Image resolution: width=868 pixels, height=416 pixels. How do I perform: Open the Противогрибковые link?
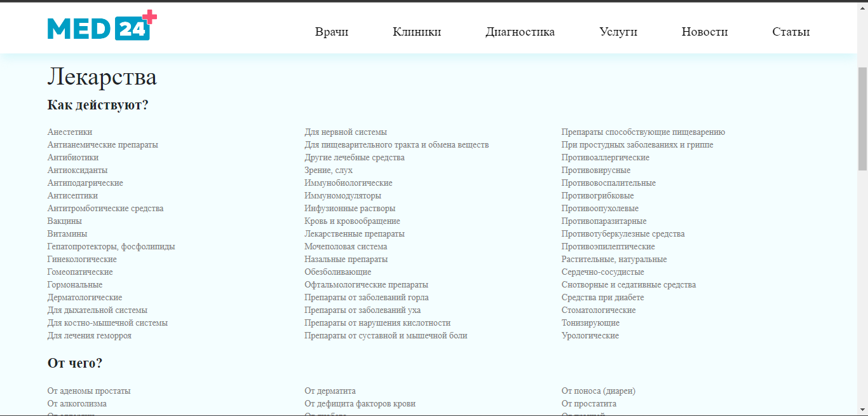point(598,196)
